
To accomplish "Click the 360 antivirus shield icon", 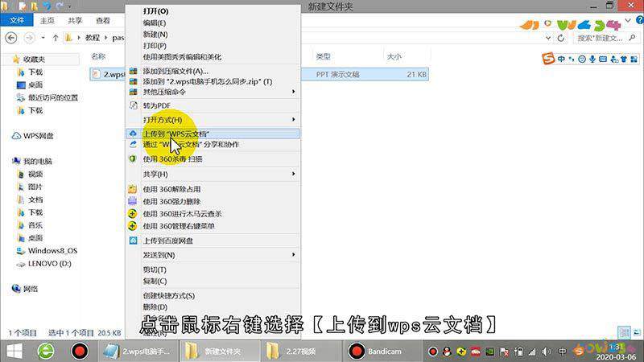I will (133, 158).
